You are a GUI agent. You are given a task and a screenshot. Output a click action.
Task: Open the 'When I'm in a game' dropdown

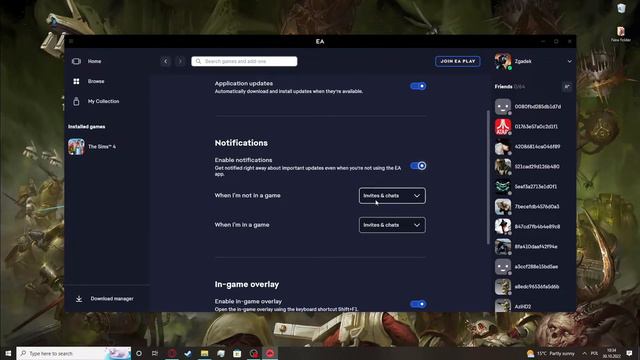392,225
